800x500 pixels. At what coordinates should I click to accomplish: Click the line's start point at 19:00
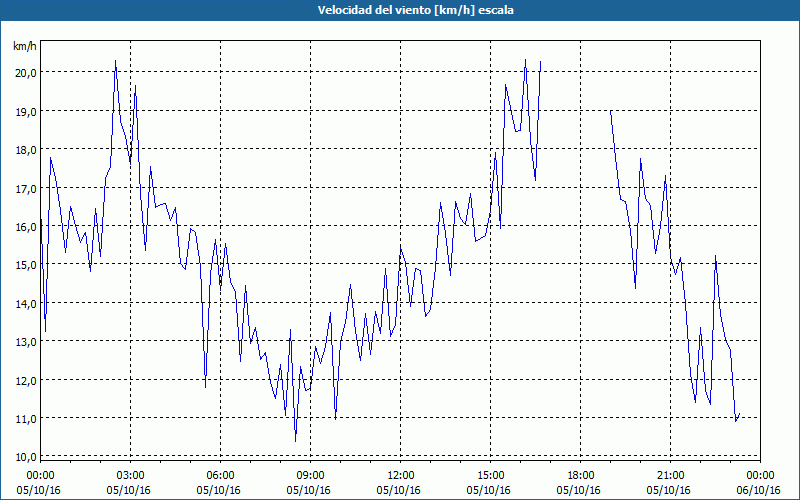tap(611, 111)
